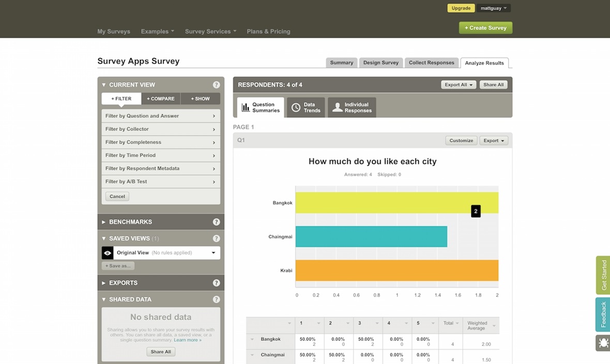Toggle the eye icon on Original View
This screenshot has width=610, height=364.
click(108, 253)
